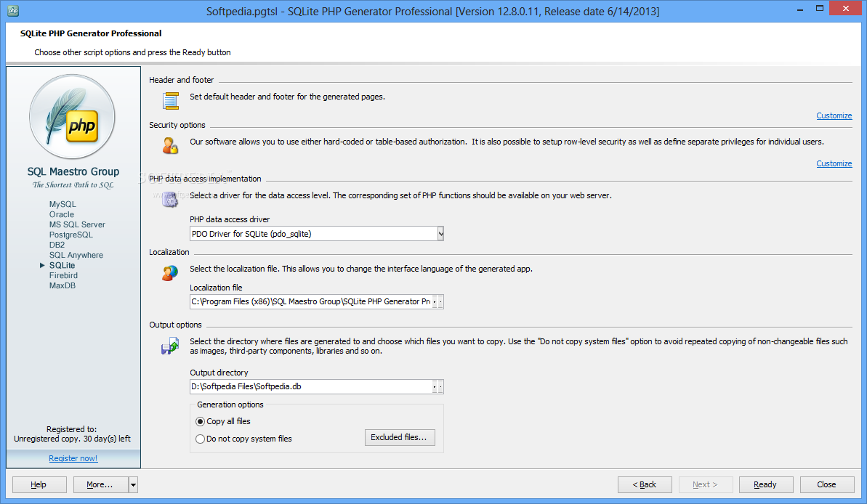Select MaxDB in the product list
Screen dimensions: 867x504
[62, 285]
